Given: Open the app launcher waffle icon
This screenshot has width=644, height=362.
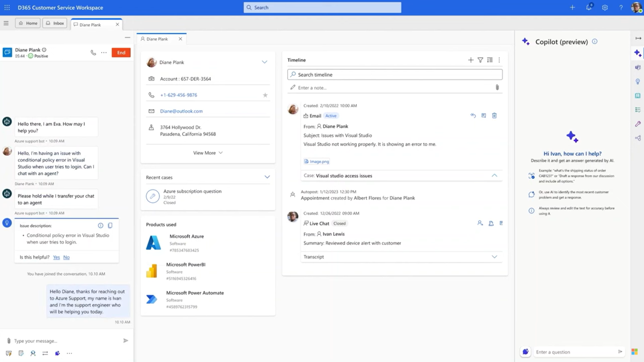Looking at the screenshot, I should coord(7,8).
